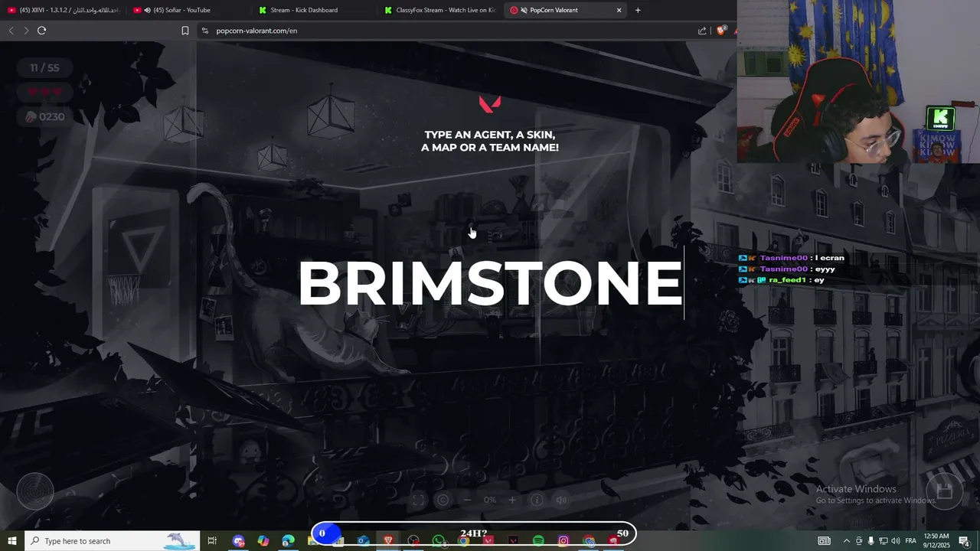Click the Valorant logo above the prompt
The width and height of the screenshot is (980, 551).
(490, 104)
